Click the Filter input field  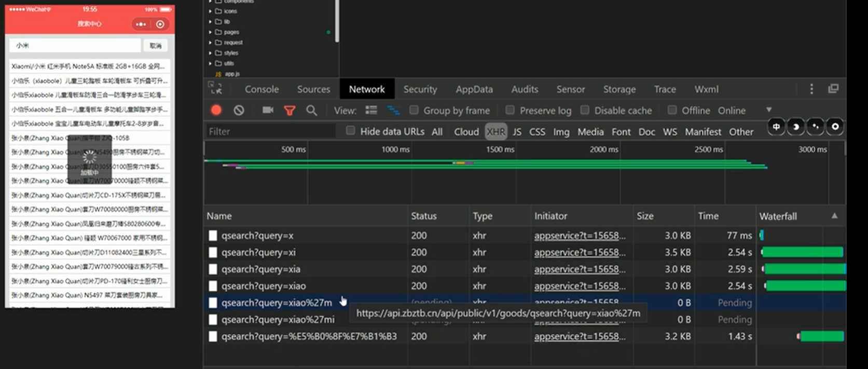(271, 131)
